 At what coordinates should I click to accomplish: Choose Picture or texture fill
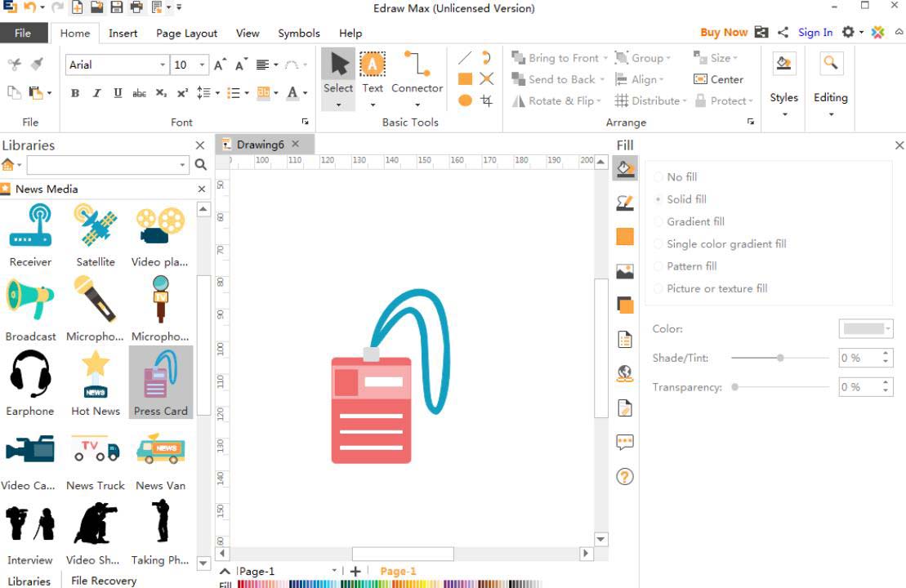point(710,289)
